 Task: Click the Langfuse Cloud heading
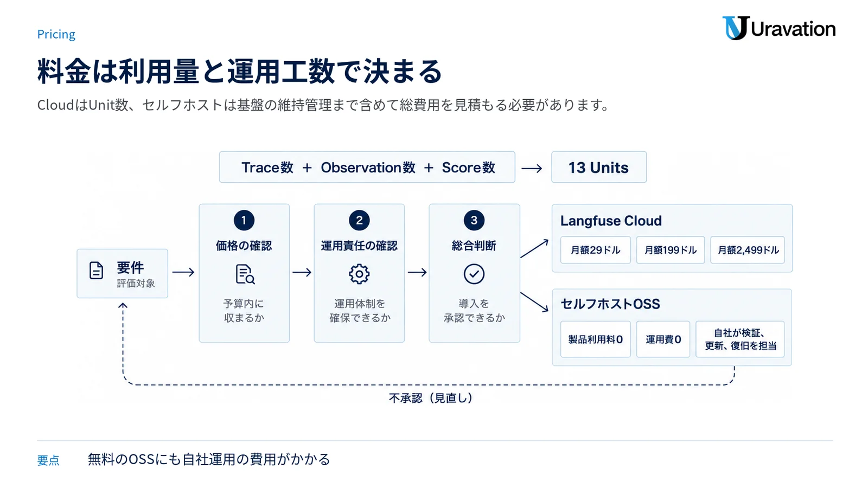click(x=611, y=221)
